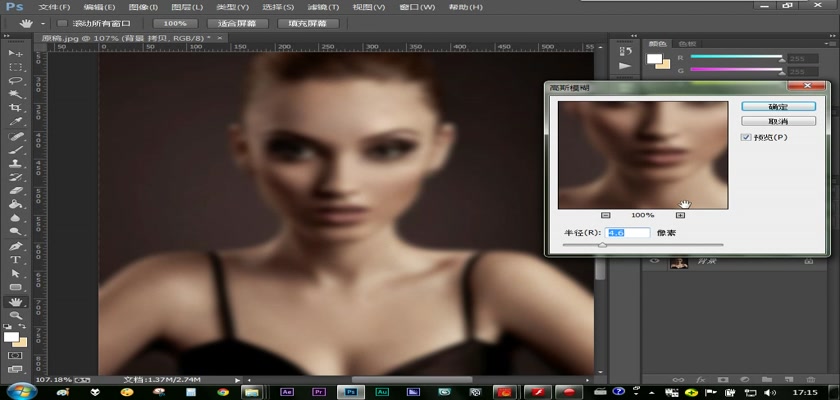Click the foreground color swatch in toolbox
This screenshot has height=400, width=840.
(x=11, y=337)
